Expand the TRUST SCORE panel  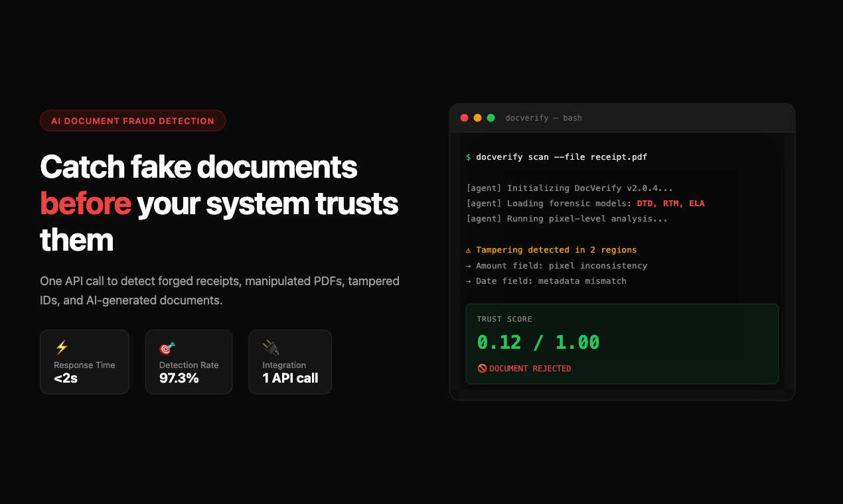pyautogui.click(x=622, y=344)
